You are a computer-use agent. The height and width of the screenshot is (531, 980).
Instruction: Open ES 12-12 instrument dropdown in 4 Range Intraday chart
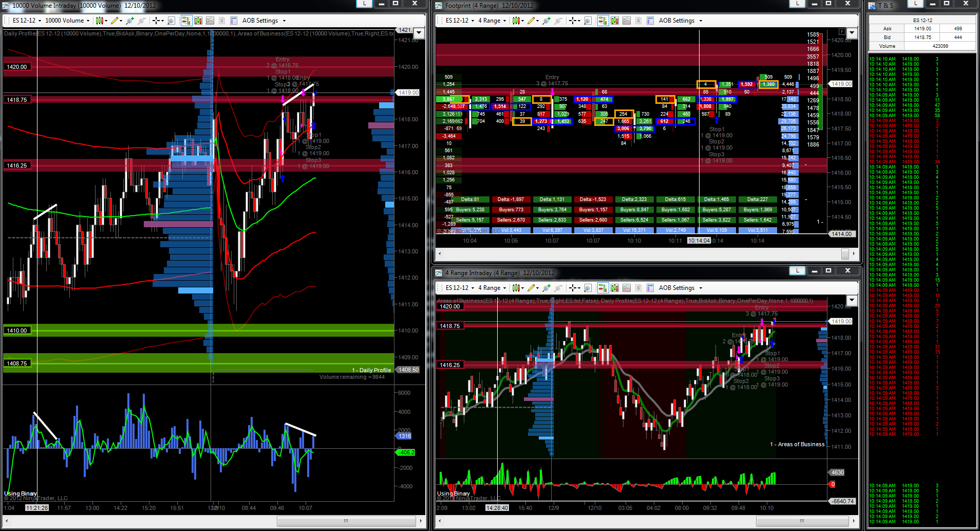coord(460,288)
